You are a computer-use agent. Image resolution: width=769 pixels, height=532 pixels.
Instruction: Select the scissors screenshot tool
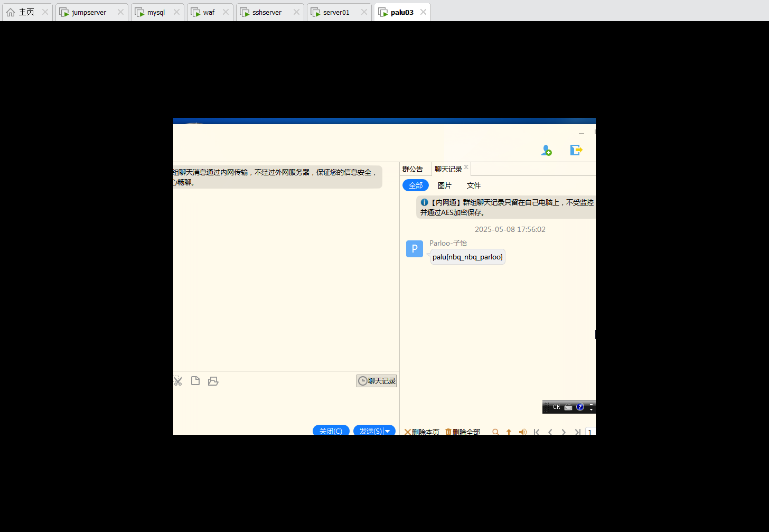178,381
